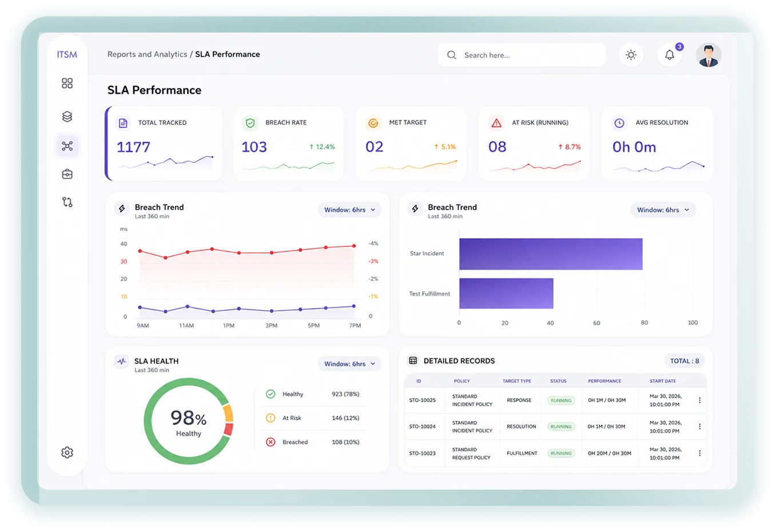Open the user profile avatar
This screenshot has width=775, height=532.
[x=709, y=55]
